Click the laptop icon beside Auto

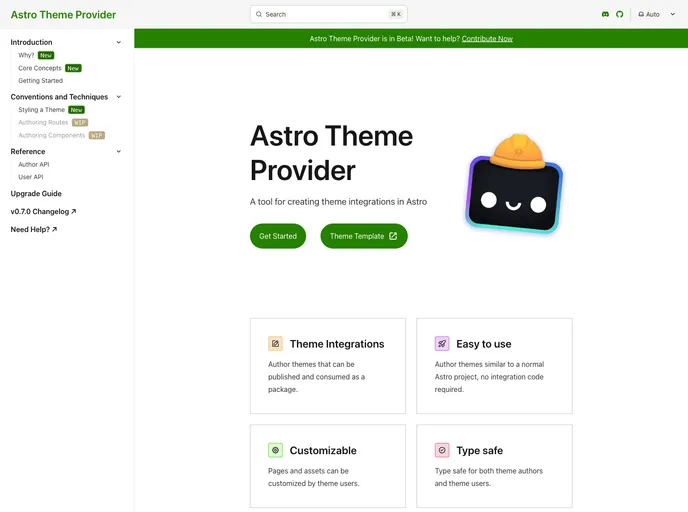click(641, 14)
